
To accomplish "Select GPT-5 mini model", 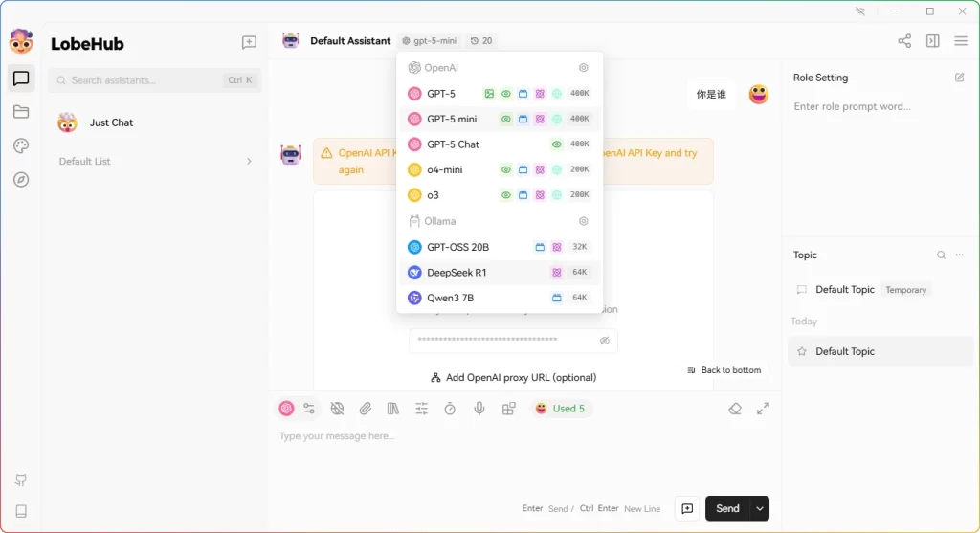I will coord(500,119).
